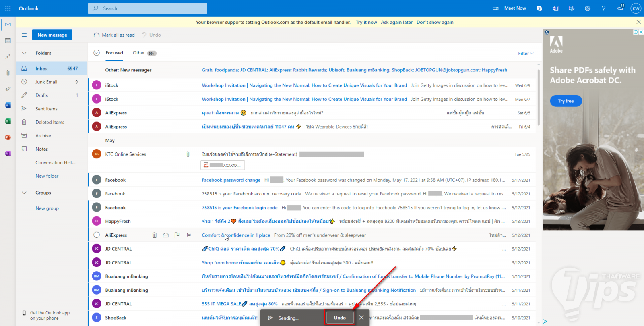Undo sending in the Sending toast

pyautogui.click(x=340, y=318)
